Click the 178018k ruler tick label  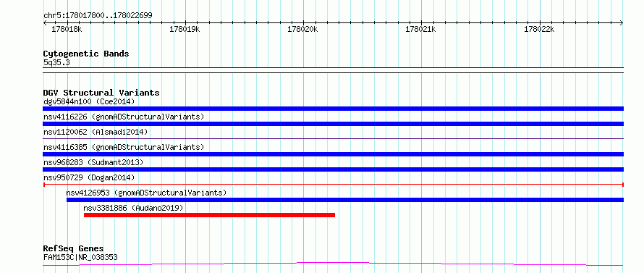[67, 29]
